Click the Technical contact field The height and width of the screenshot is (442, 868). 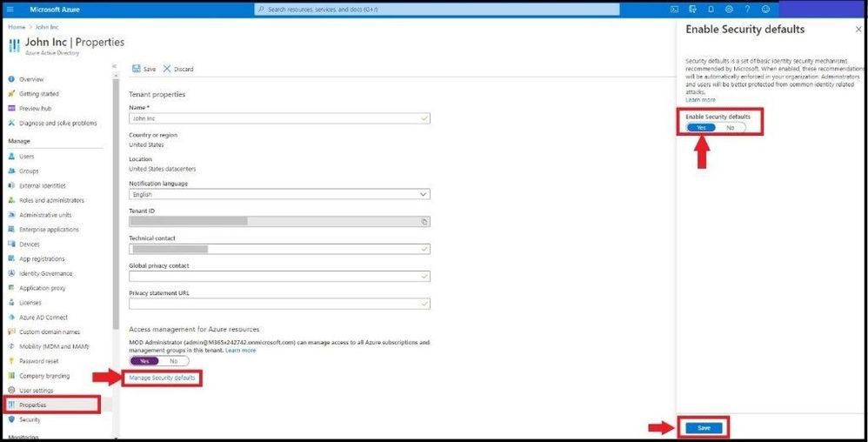click(279, 249)
